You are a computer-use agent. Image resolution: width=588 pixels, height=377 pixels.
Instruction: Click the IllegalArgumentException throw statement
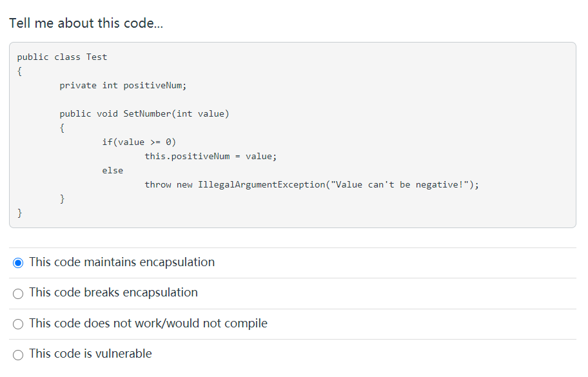(311, 184)
